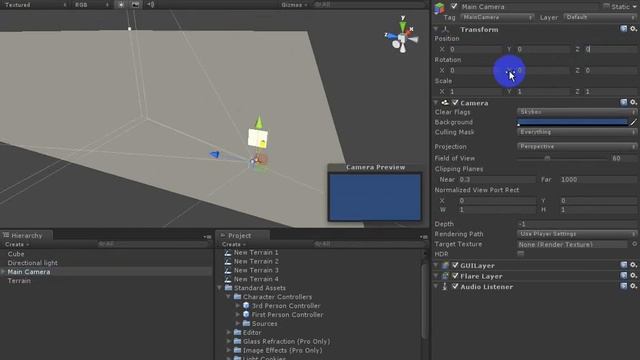The height and width of the screenshot is (360, 640).
Task: Open the Hierarchy Create menu
Action: pyautogui.click(x=16, y=244)
